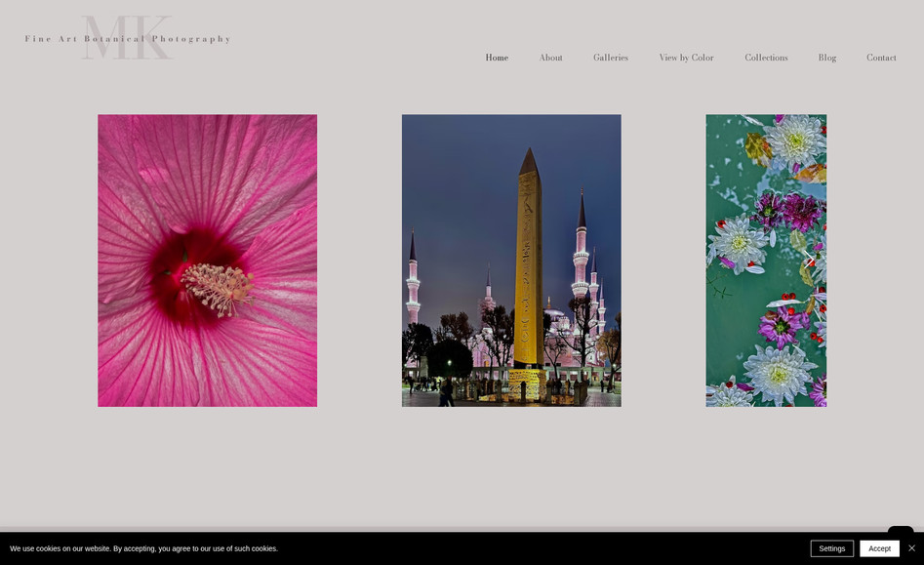
Task: Browse the Collections page
Action: 766,58
